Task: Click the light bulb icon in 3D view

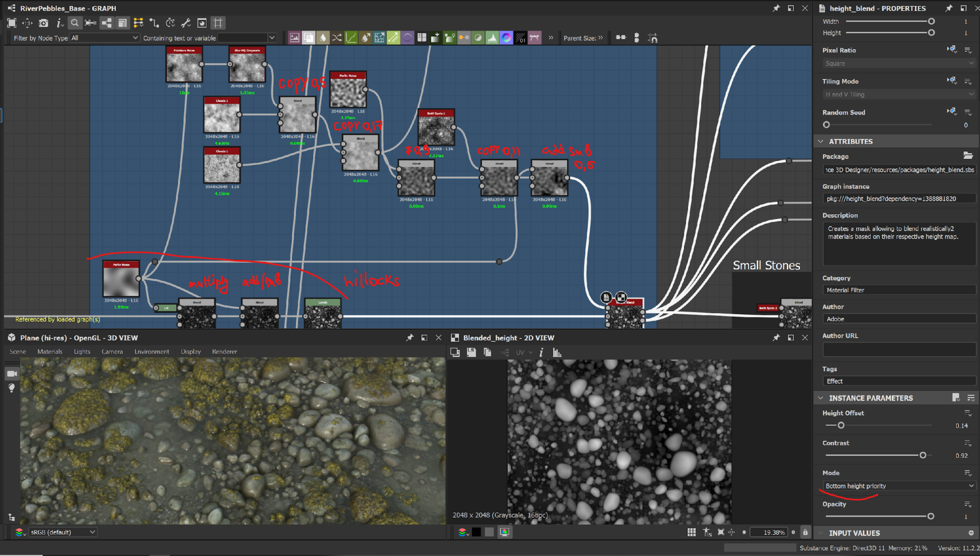Action: tap(12, 388)
